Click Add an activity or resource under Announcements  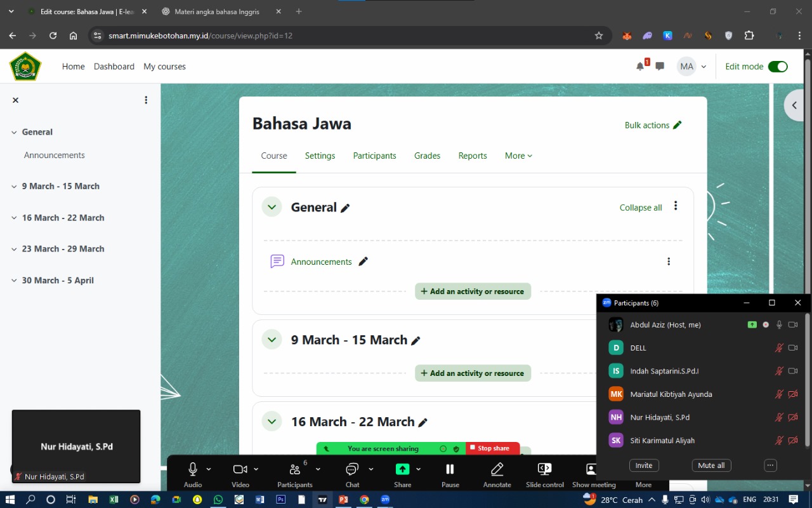(x=473, y=291)
